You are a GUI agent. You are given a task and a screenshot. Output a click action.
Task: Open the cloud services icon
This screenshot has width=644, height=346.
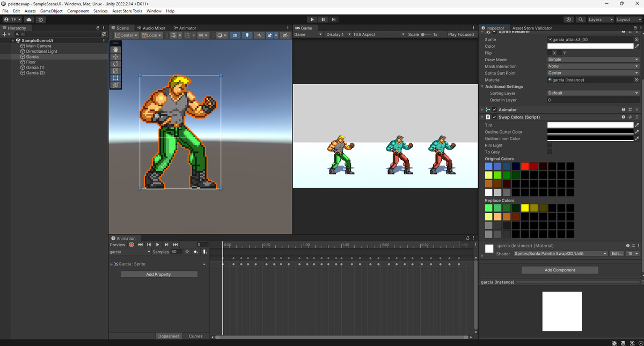29,19
